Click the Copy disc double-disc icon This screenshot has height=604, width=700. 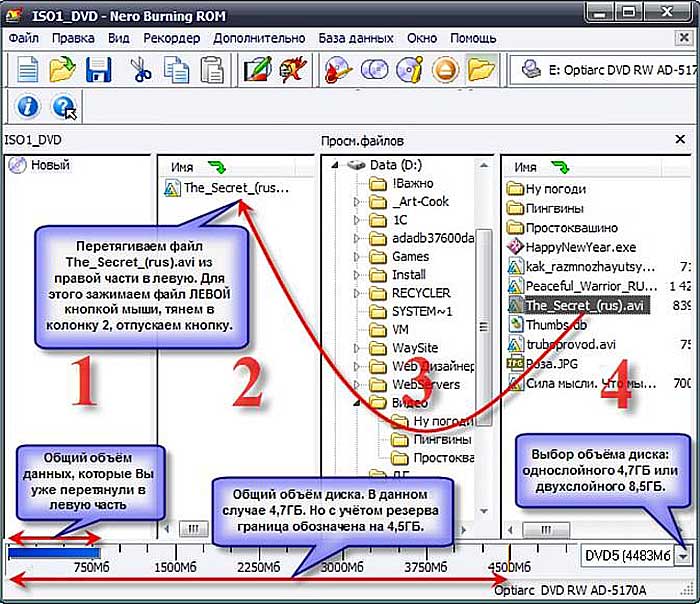tap(374, 70)
